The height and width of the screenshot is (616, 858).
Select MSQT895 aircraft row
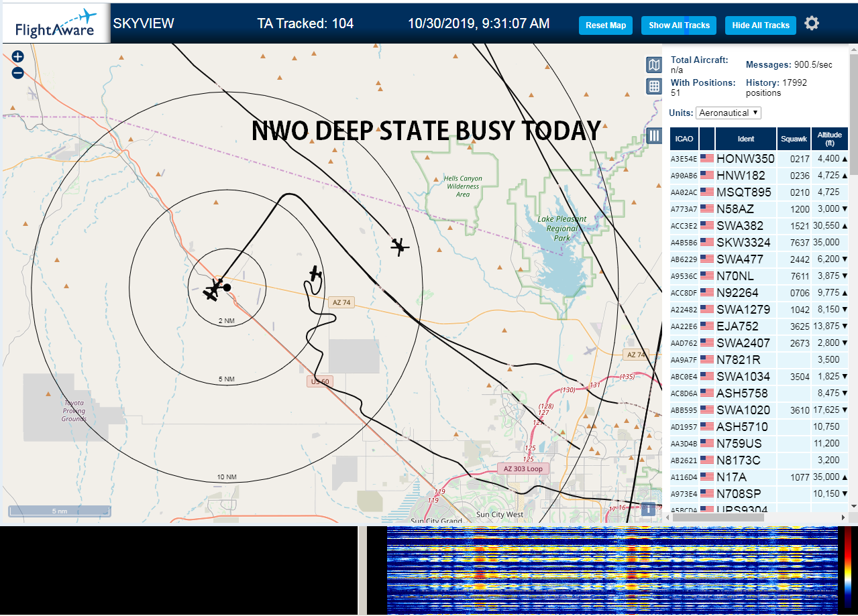tap(759, 192)
